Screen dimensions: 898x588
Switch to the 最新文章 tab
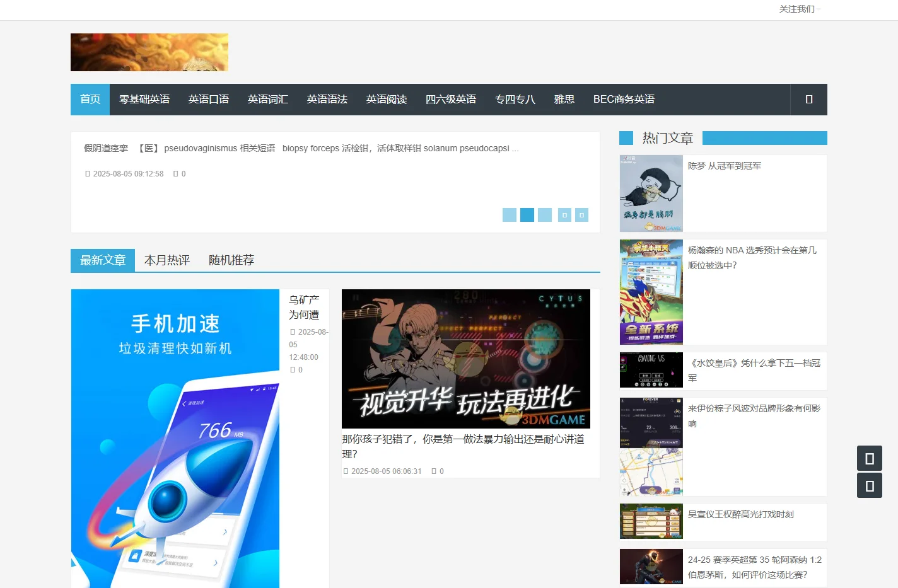pyautogui.click(x=103, y=260)
